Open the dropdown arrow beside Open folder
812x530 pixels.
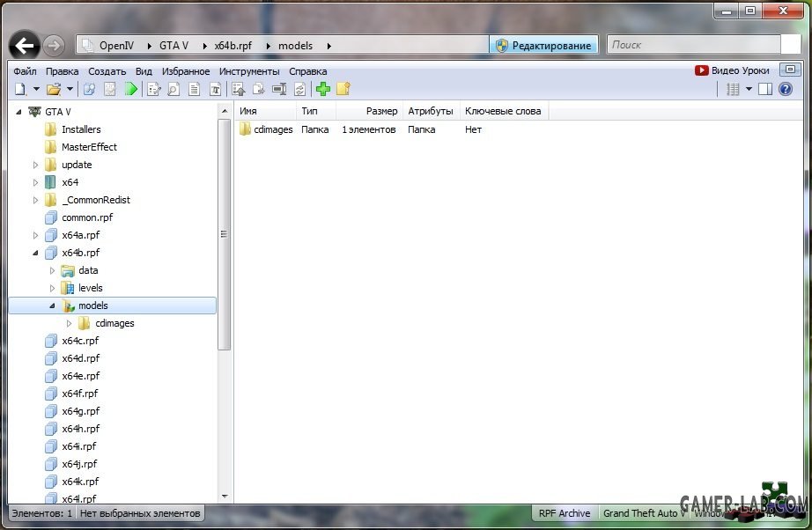click(x=70, y=89)
